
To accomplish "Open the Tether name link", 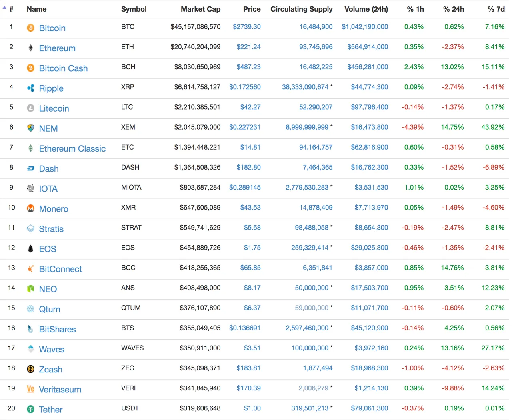I will (x=51, y=410).
